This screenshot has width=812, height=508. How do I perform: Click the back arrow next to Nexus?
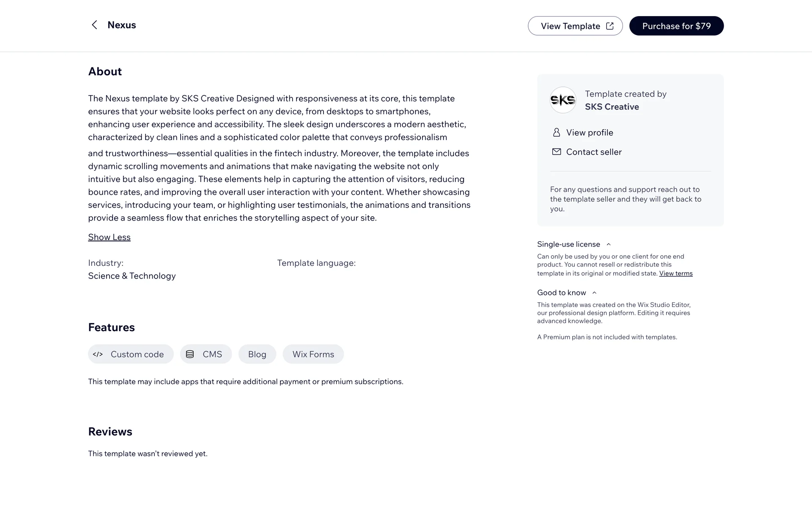(x=94, y=25)
